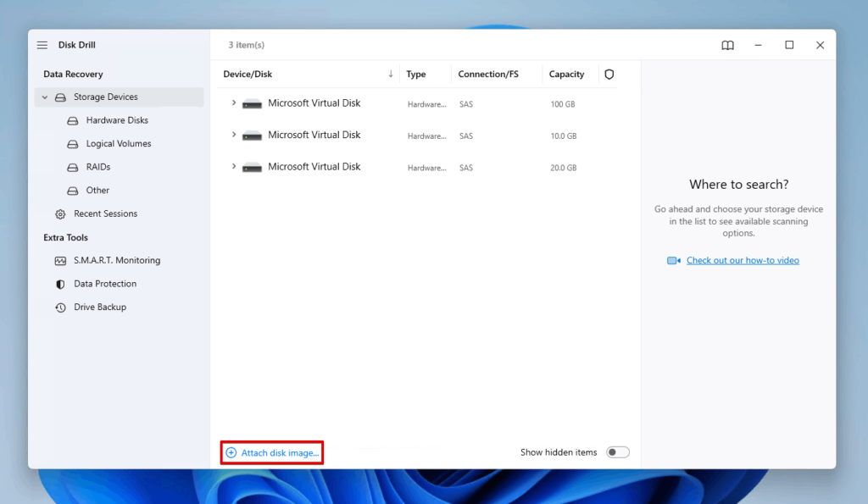868x504 pixels.
Task: Open the hamburger menu
Action: pyautogui.click(x=42, y=45)
